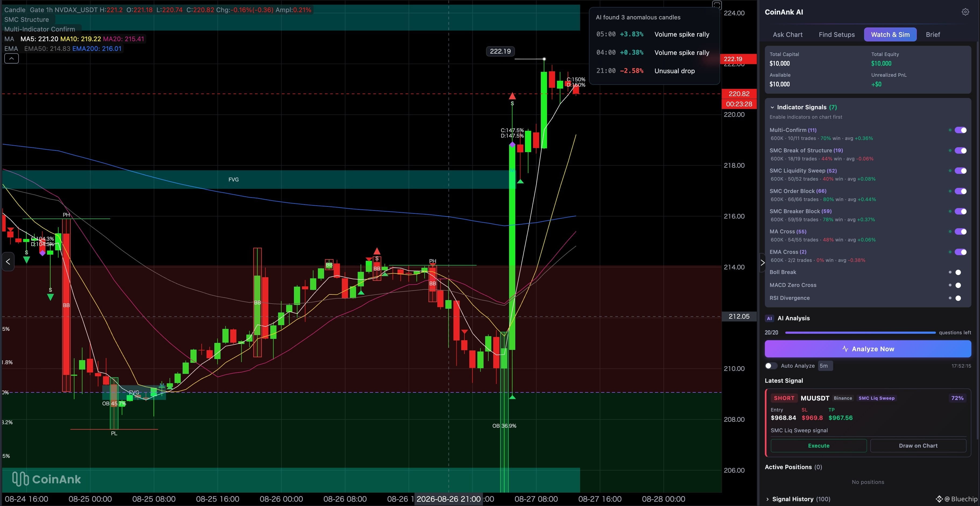Click the Total Equity $10,000 value
The height and width of the screenshot is (506, 980).
[x=881, y=64]
